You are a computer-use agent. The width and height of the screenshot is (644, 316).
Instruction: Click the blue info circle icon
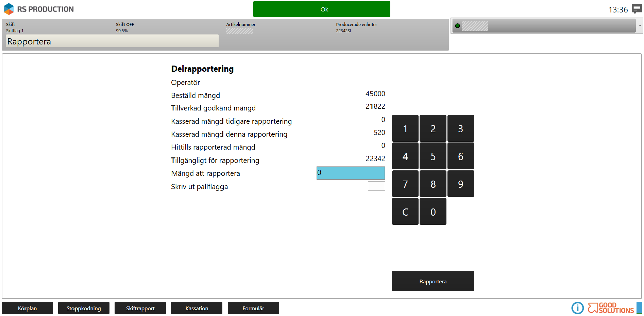click(x=577, y=308)
